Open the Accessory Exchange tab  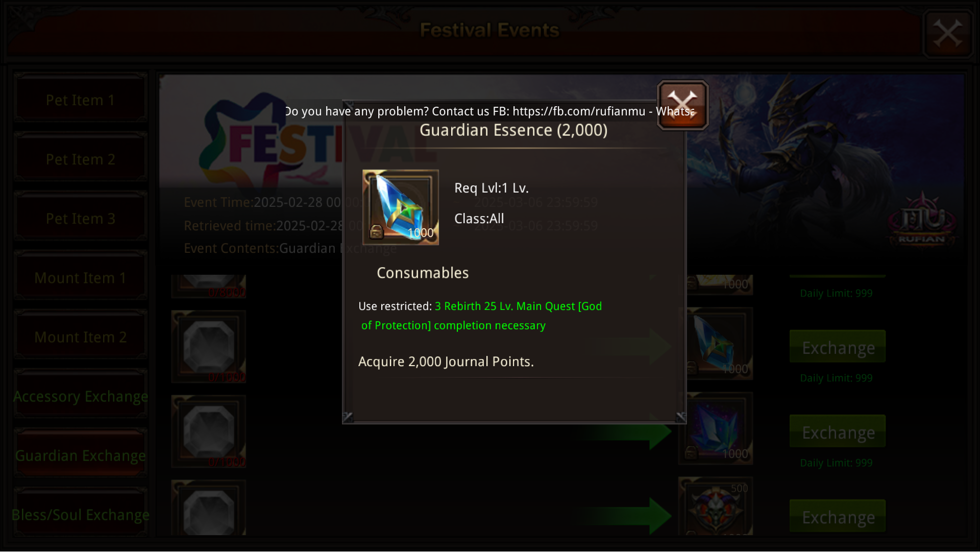coord(81,396)
